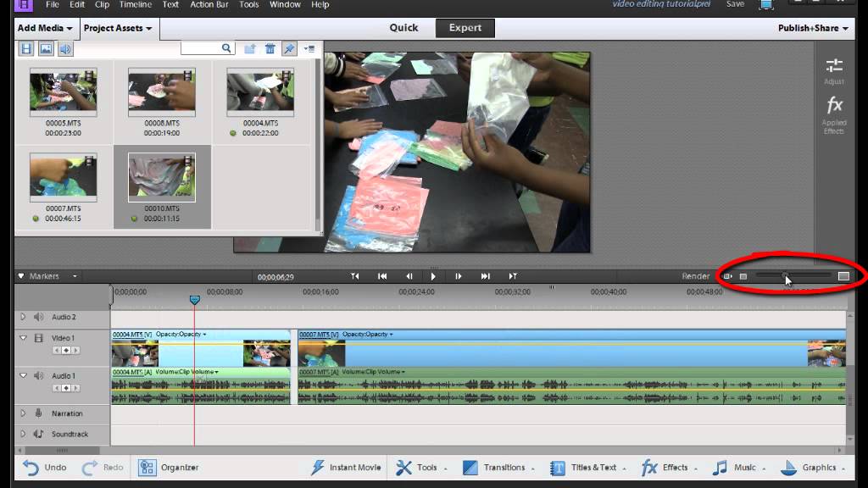
Task: Click the trash delete icon in Project Assets
Action: 270,48
